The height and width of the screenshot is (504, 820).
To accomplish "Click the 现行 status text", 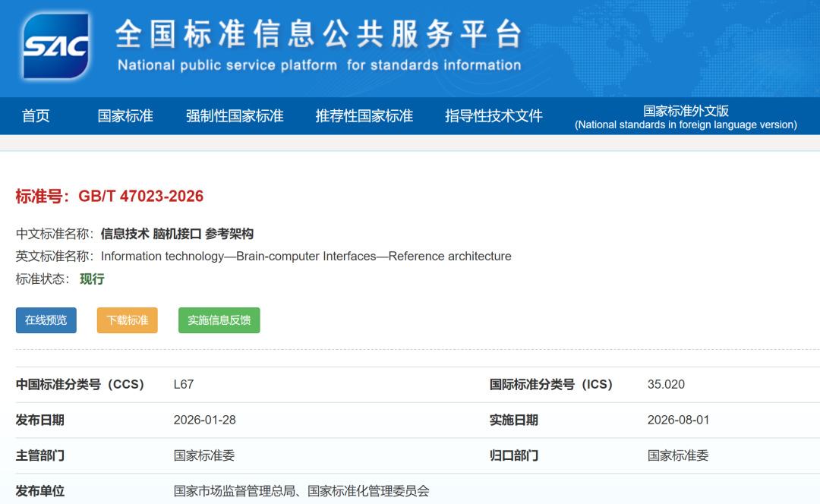I will [x=92, y=279].
